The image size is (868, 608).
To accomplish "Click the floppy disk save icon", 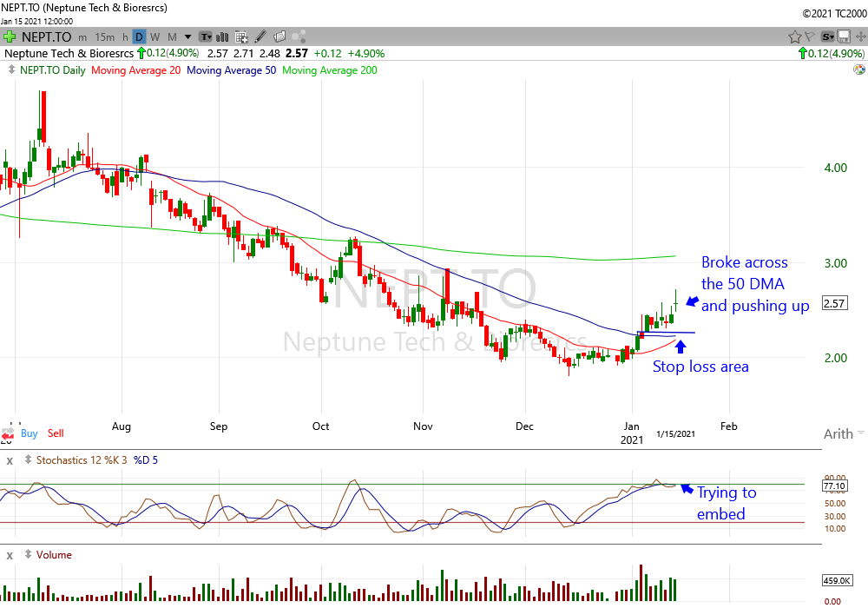I will (x=844, y=37).
